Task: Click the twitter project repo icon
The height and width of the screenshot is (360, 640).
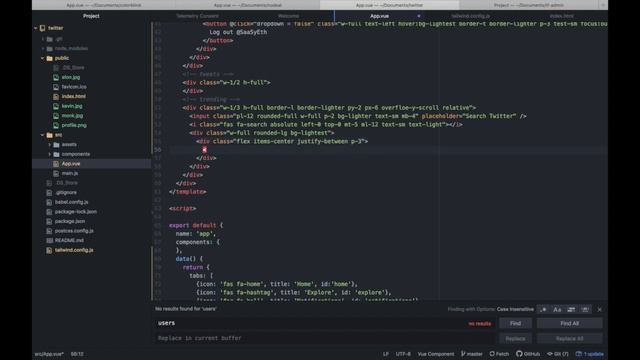Action: coord(42,28)
